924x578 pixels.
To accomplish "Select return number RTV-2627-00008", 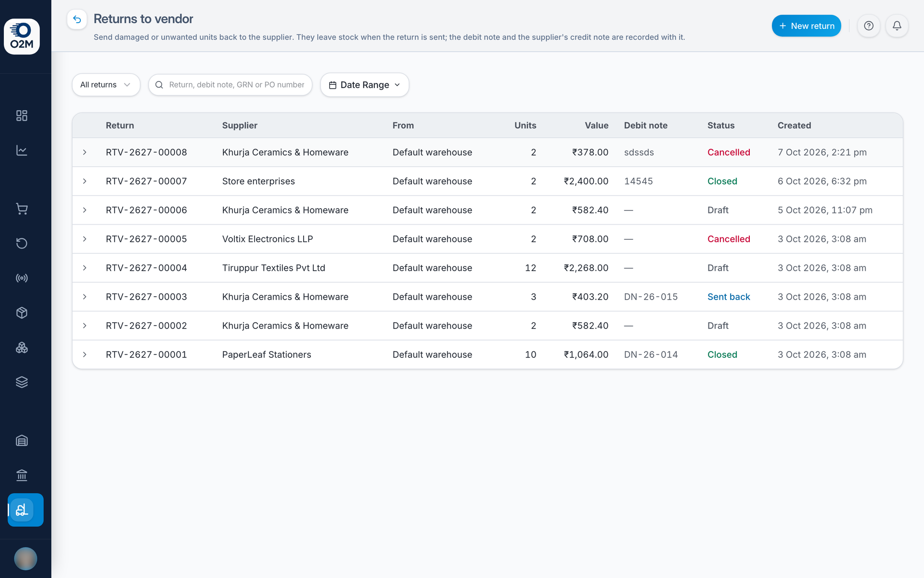I will (146, 152).
